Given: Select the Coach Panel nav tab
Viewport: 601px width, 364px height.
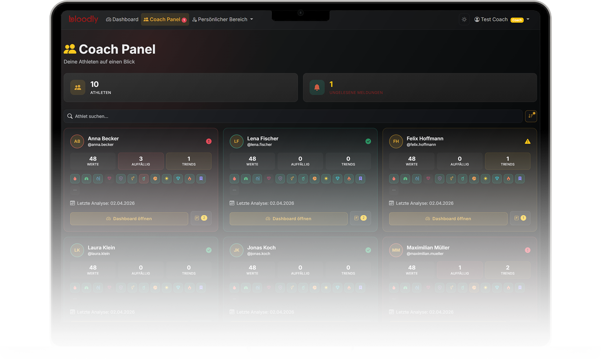Looking at the screenshot, I should (x=165, y=20).
